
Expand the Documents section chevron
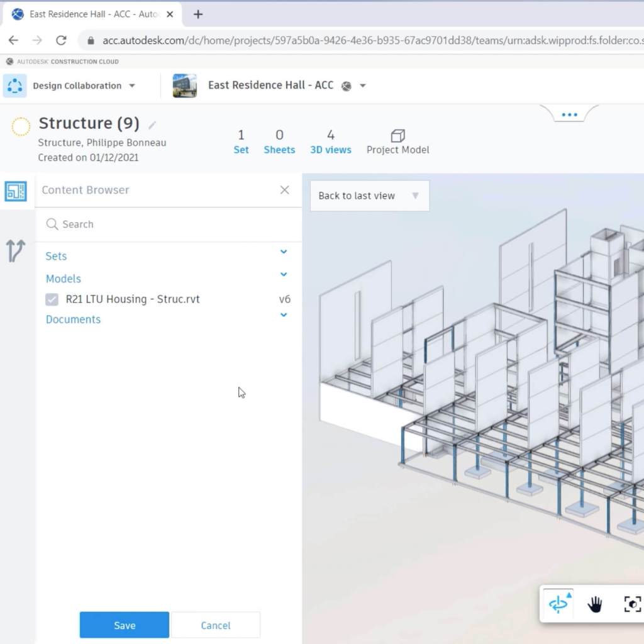point(284,315)
